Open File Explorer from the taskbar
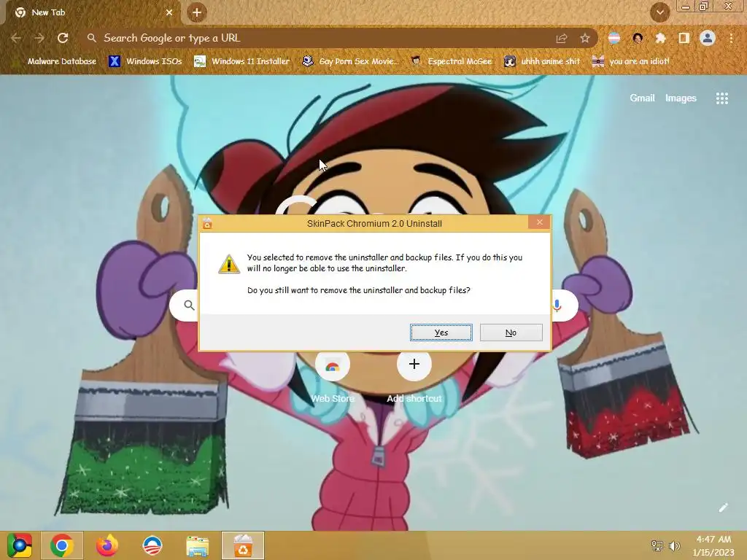Viewport: 747px width, 560px height. click(197, 546)
